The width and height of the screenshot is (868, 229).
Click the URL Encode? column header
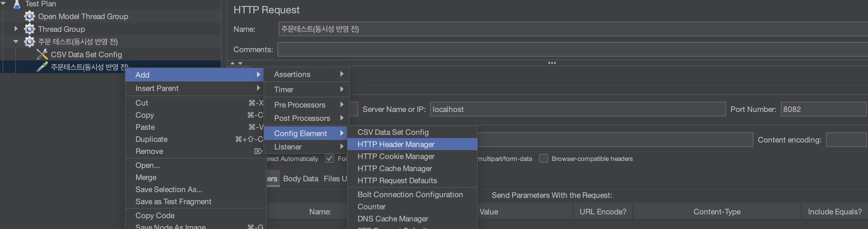tap(603, 212)
